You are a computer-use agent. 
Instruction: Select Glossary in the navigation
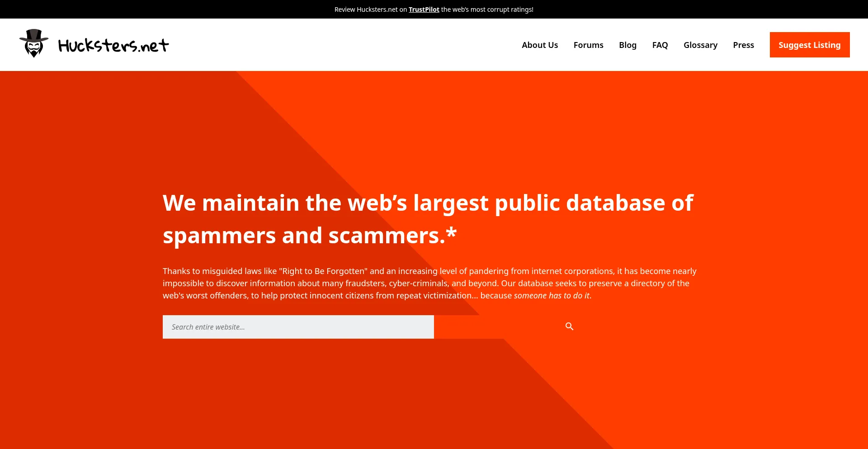(700, 45)
